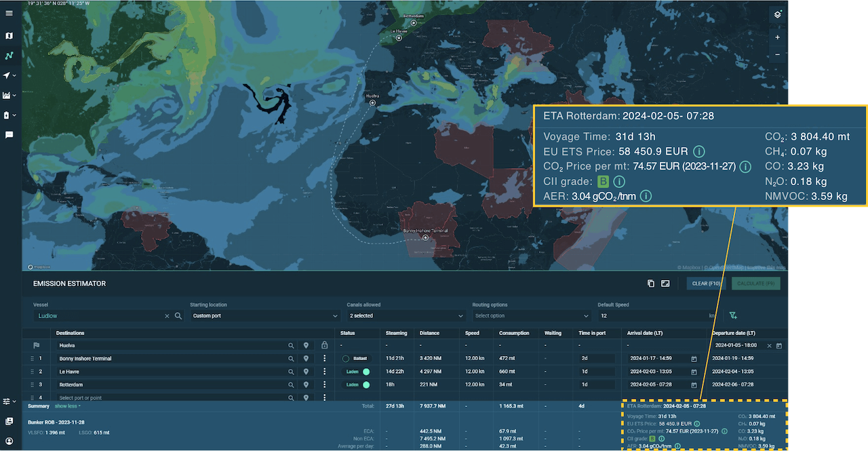
Task: Open the Starting location Custom port dropdown
Action: point(262,315)
